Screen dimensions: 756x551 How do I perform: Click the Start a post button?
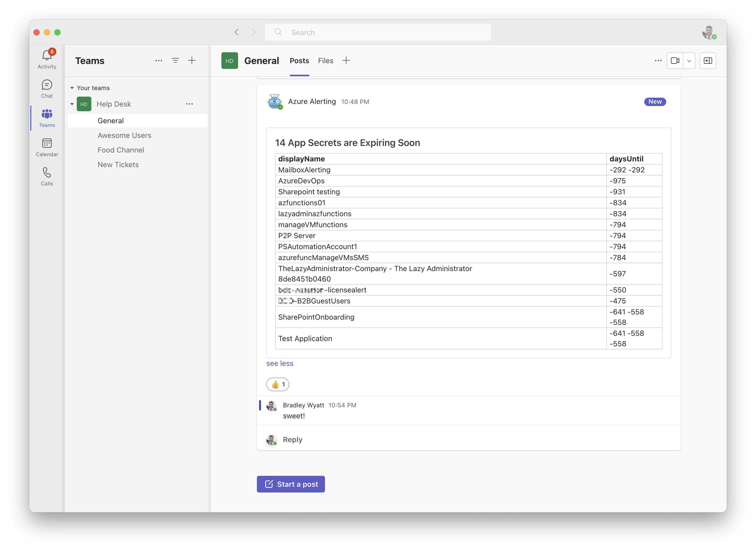click(x=291, y=484)
